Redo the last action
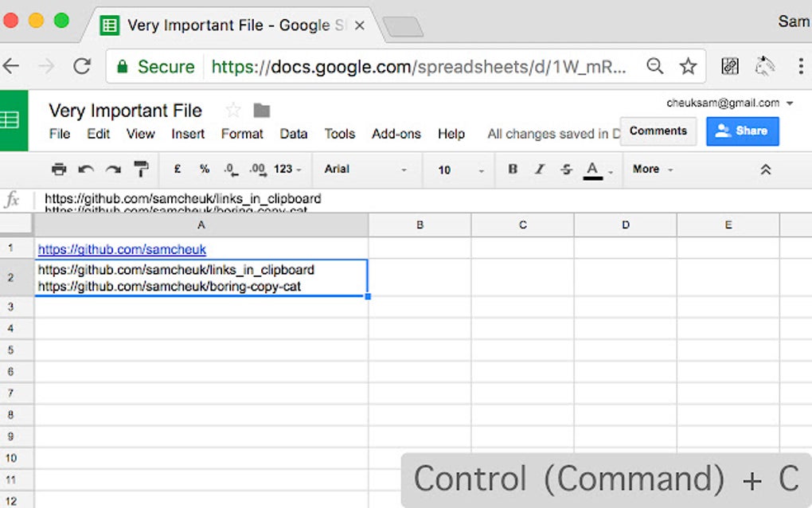Viewport: 812px width, 508px height. click(x=113, y=170)
